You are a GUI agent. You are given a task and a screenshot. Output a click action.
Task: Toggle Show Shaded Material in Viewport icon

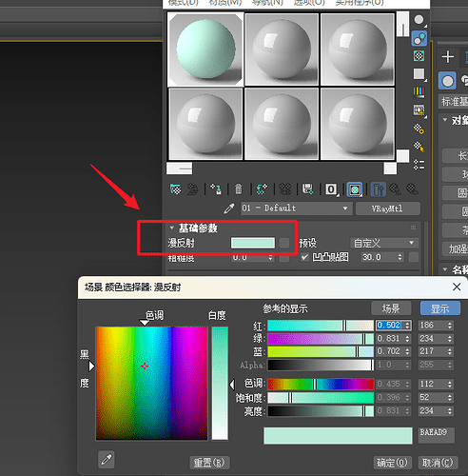coord(355,189)
